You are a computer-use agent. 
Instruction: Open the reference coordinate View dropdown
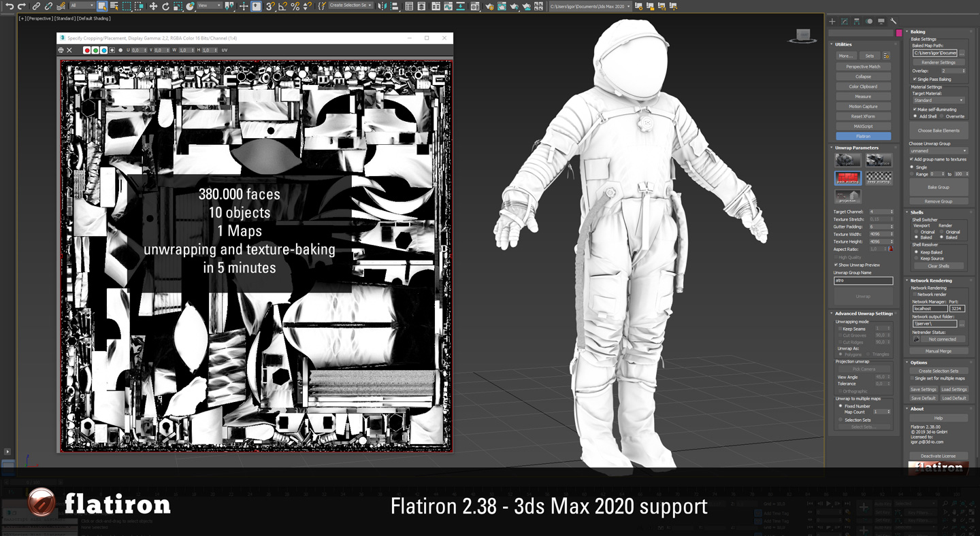tap(209, 5)
